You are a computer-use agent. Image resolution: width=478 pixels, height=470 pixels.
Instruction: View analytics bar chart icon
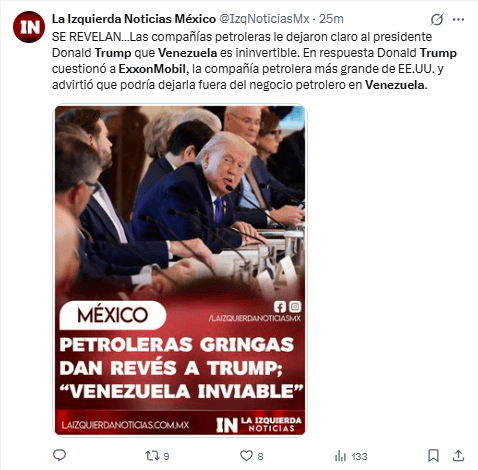coord(340,456)
